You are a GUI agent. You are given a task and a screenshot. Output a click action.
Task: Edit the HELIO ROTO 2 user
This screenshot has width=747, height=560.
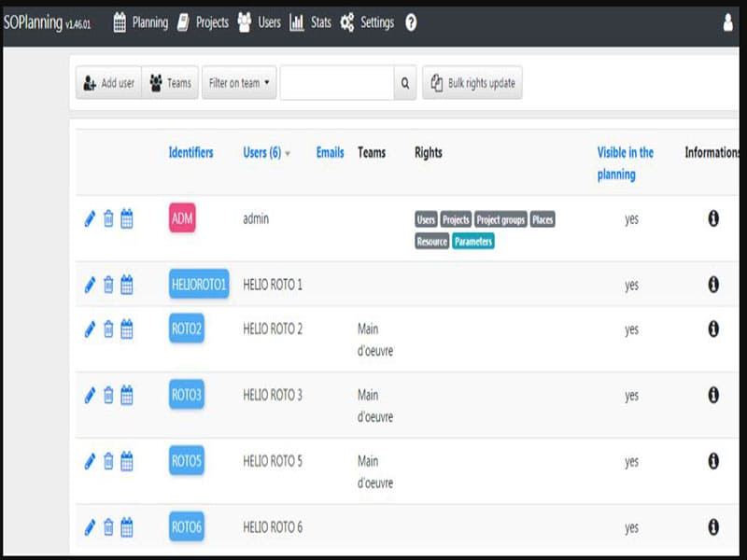[x=90, y=329]
